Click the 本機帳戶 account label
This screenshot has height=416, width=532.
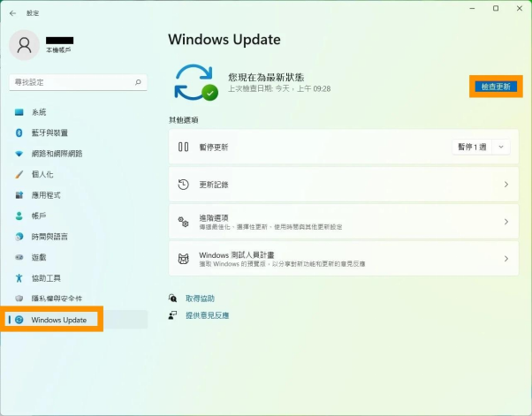point(58,50)
